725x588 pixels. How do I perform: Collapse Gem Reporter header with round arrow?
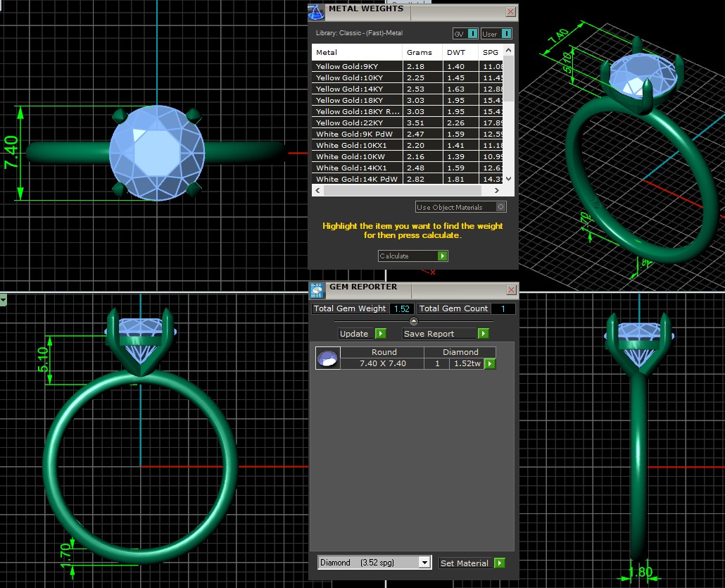414,321
